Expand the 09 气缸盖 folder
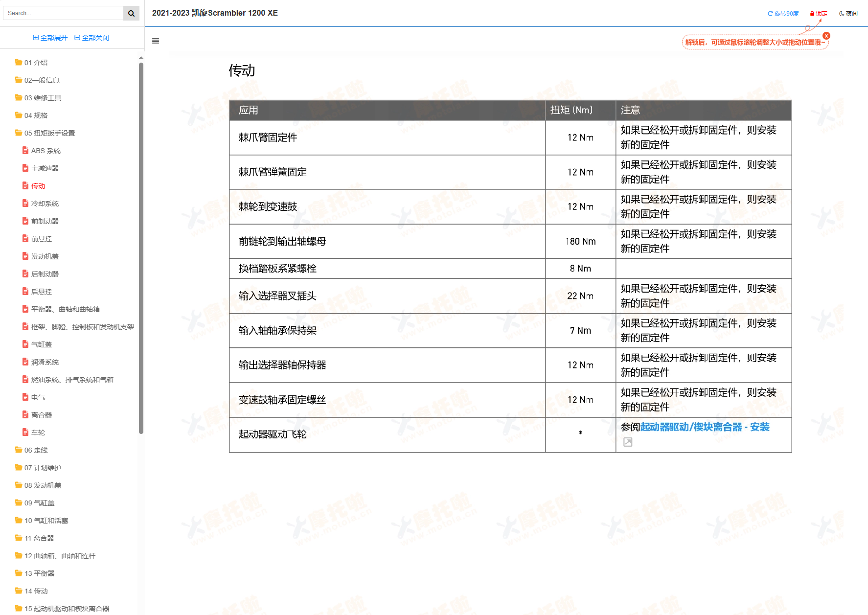 pos(35,503)
